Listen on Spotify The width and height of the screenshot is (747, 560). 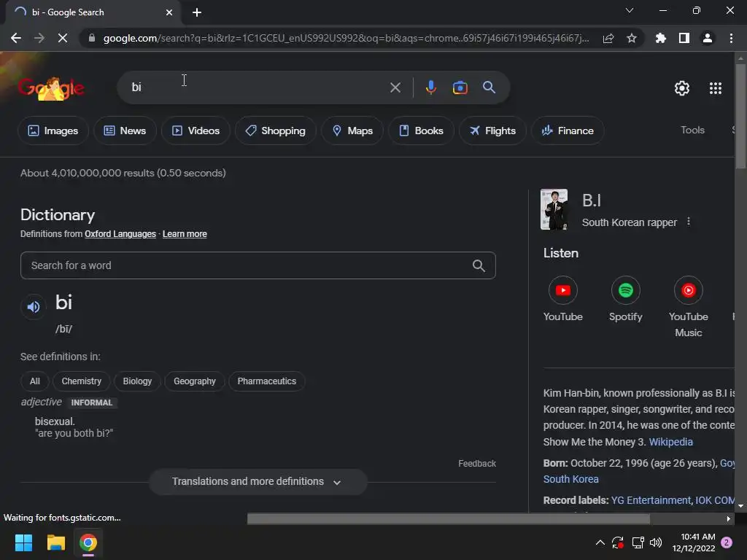point(625,299)
